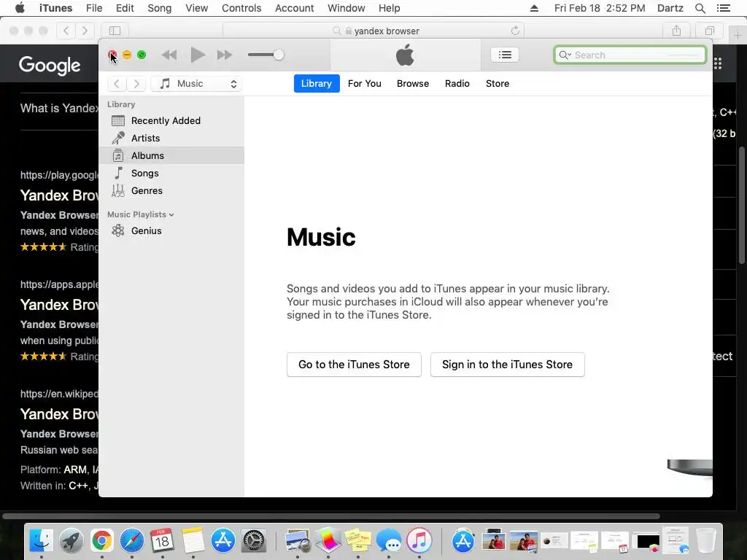Open Messages from the Dock
Viewport: 747px width, 560px height.
[x=389, y=541]
